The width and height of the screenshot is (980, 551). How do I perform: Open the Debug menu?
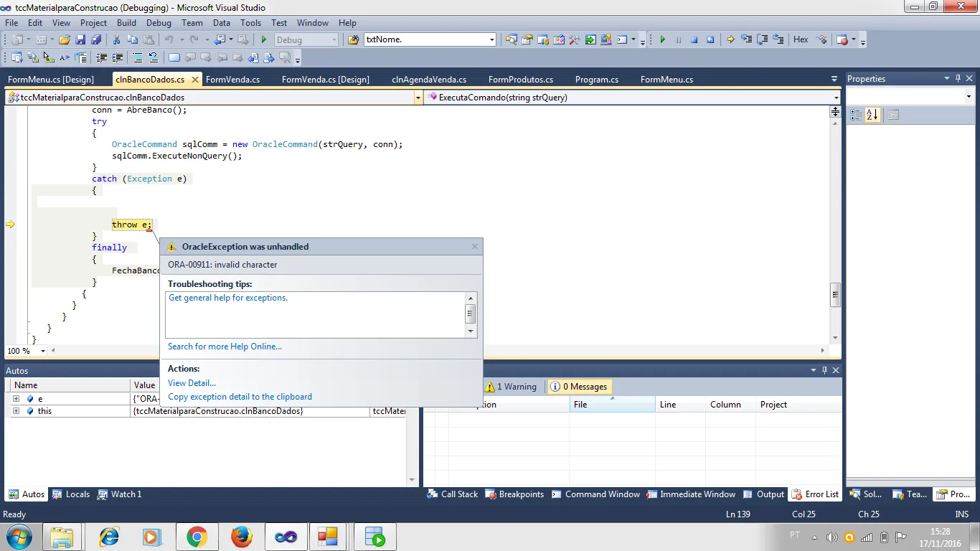(x=159, y=23)
